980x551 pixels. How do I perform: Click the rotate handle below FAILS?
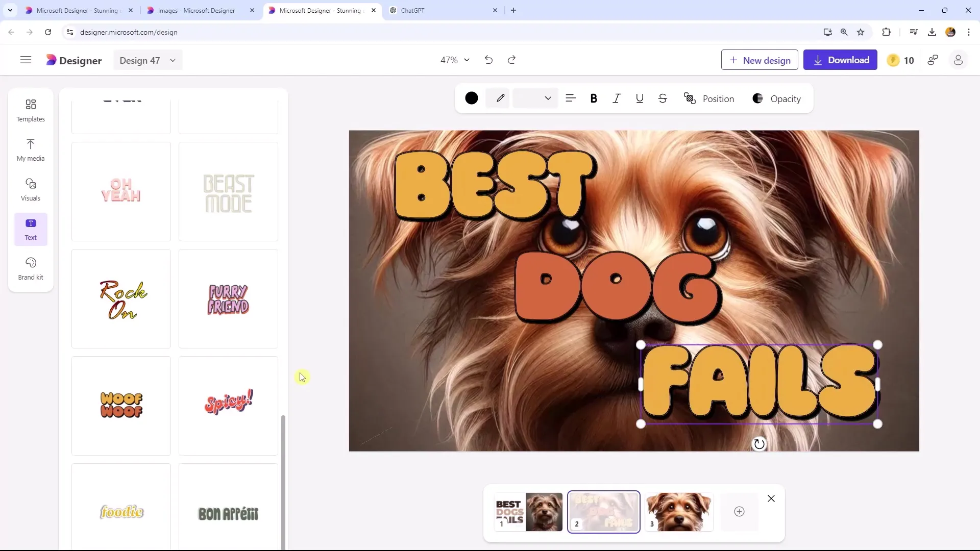pos(759,444)
